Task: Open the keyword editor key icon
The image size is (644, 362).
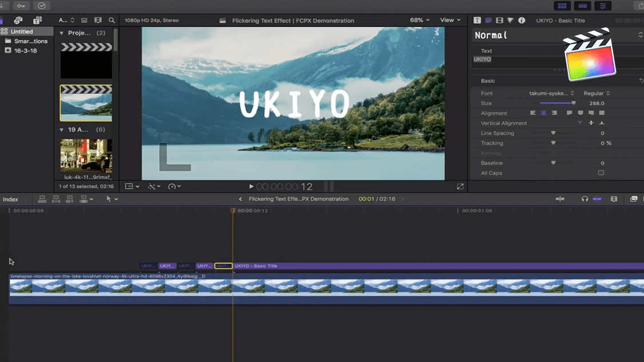Action: coord(21,6)
